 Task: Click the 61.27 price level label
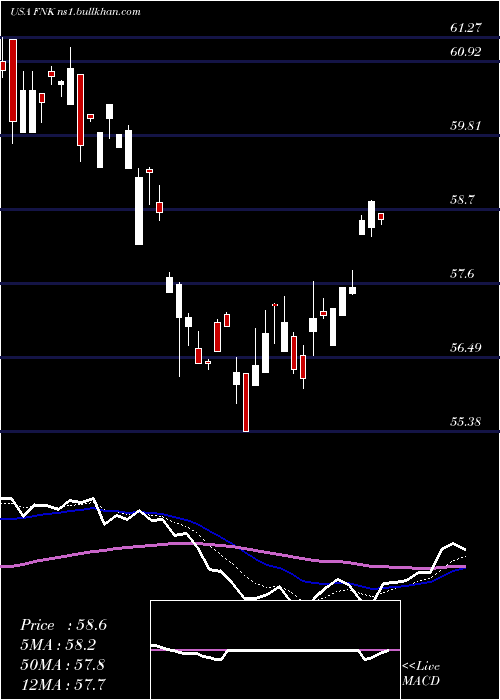[466, 28]
